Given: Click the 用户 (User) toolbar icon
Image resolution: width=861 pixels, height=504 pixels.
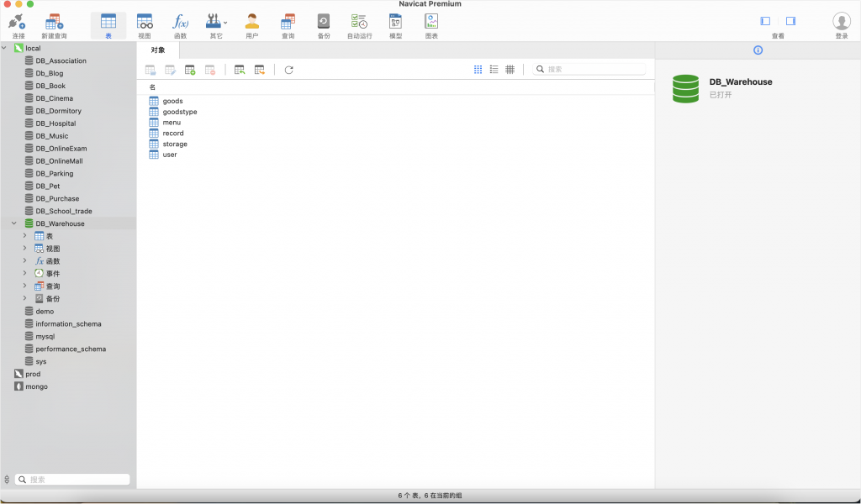Looking at the screenshot, I should tap(251, 25).
